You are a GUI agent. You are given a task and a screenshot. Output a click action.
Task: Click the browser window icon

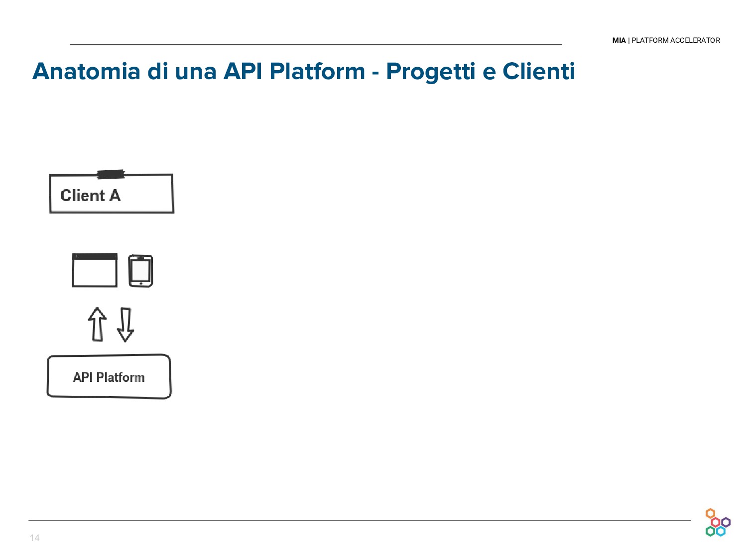(95, 270)
